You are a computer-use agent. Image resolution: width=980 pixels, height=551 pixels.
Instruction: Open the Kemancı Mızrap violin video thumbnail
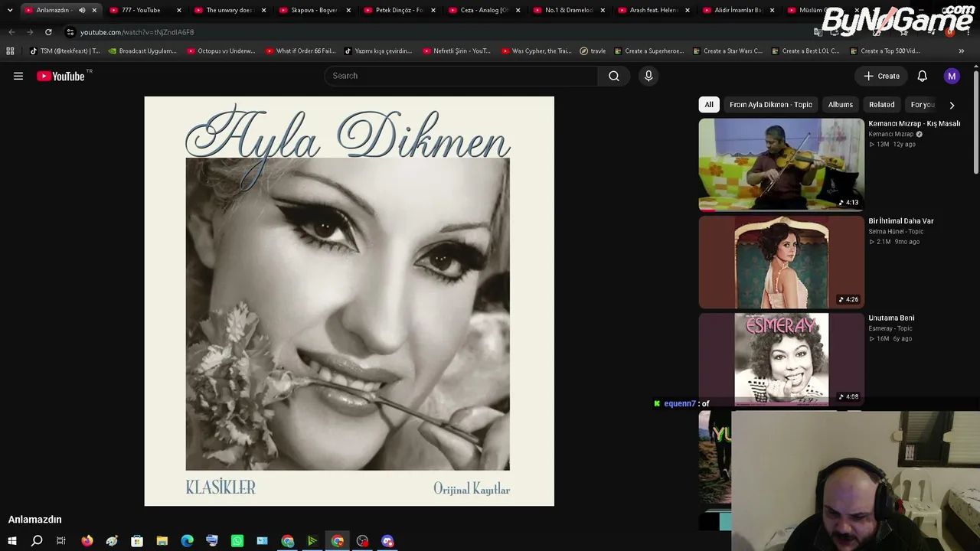781,164
